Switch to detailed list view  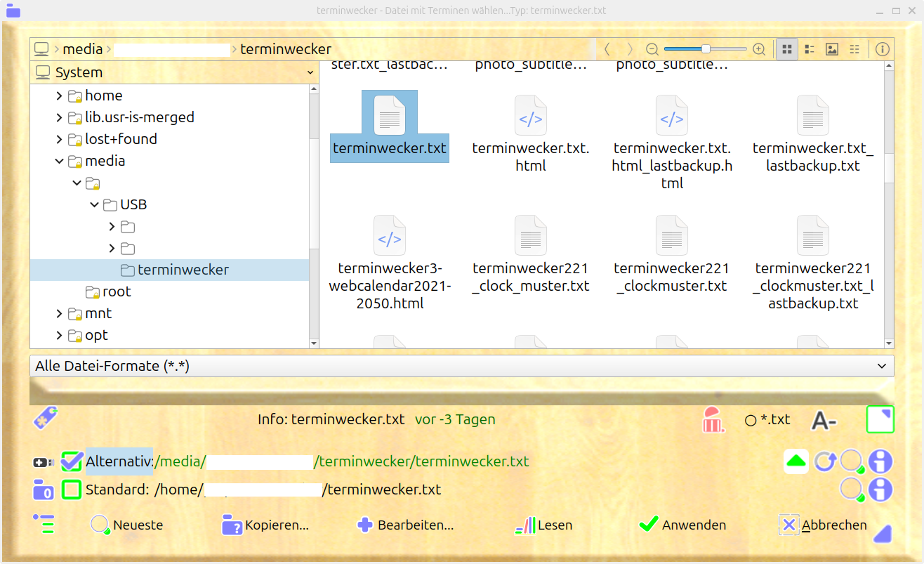click(810, 49)
